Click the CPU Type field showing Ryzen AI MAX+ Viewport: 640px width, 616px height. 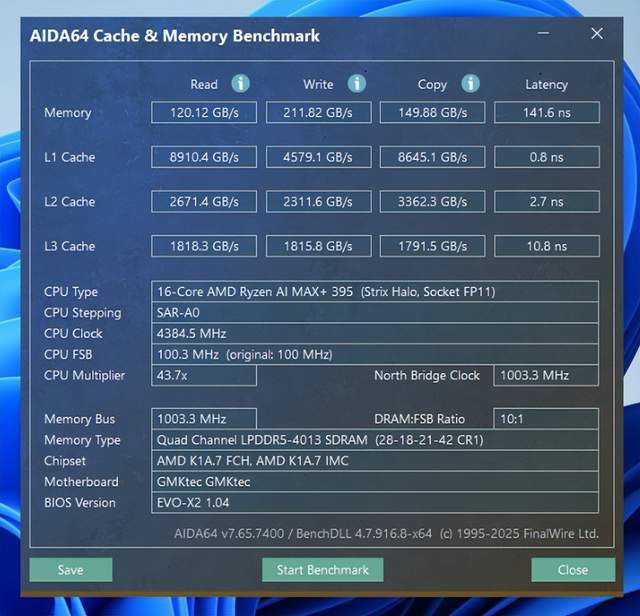coord(375,292)
